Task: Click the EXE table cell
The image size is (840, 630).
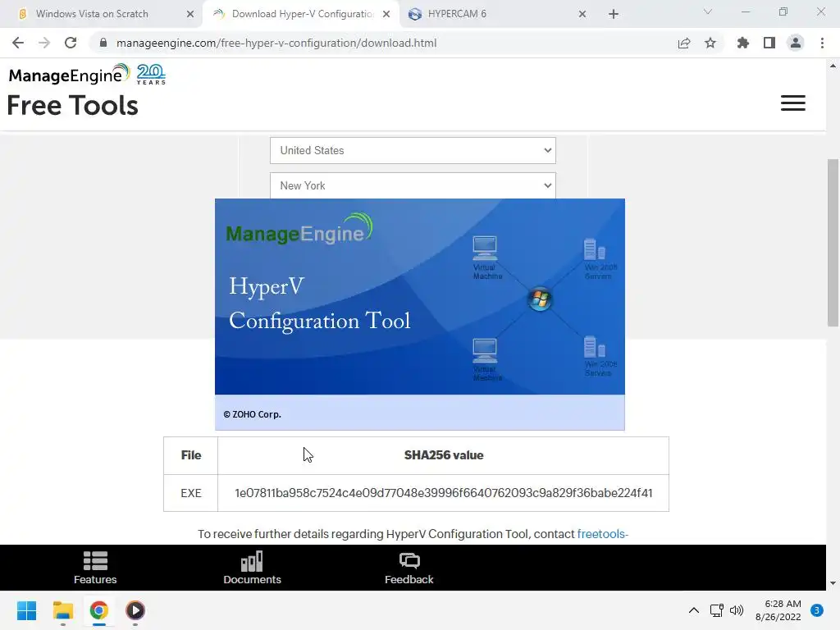Action: tap(190, 493)
